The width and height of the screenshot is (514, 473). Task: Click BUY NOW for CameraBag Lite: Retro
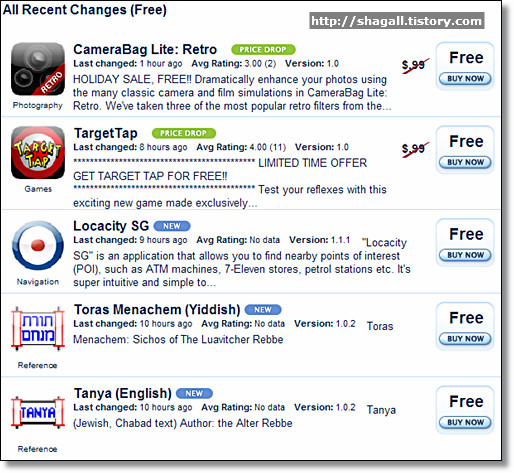[x=465, y=79]
